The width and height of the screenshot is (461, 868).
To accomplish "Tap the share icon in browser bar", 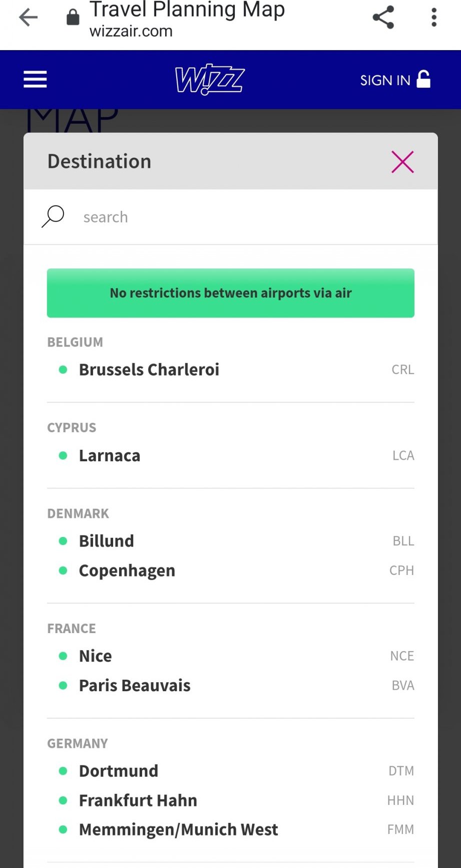I will 383,18.
